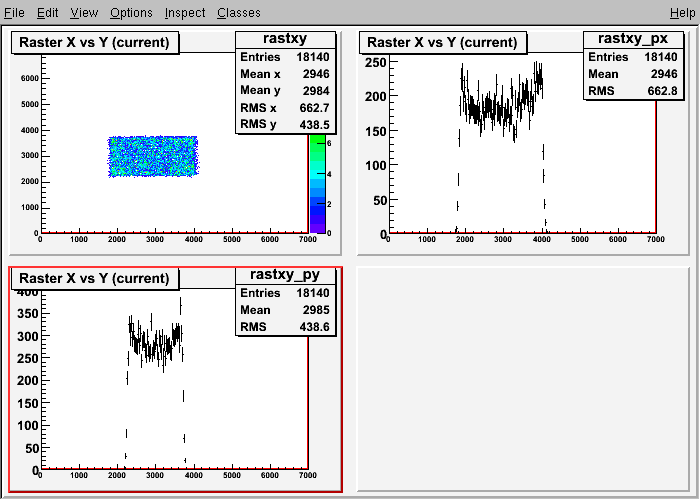The height and width of the screenshot is (500, 700).
Task: Click Entries 18140 in rastxy stats
Action: [x=285, y=57]
